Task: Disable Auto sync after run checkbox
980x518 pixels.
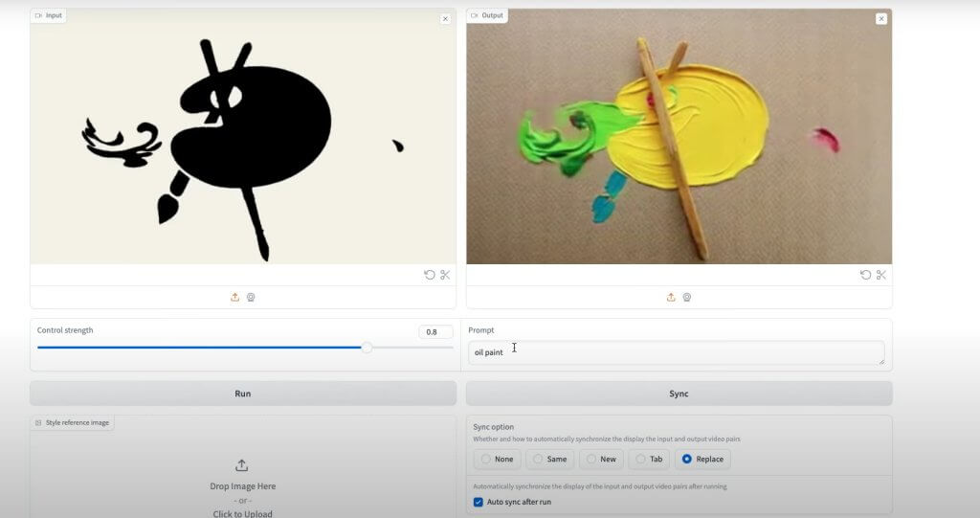Action: [479, 502]
